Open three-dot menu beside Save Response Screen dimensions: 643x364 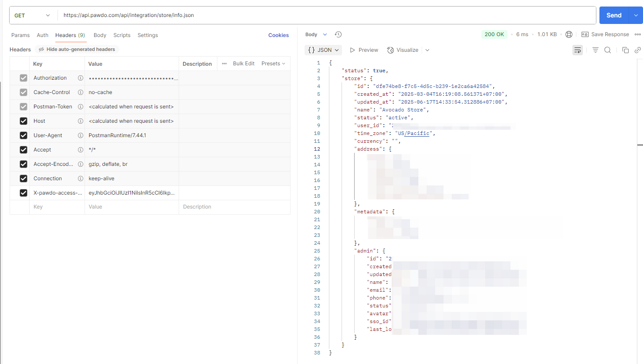638,34
